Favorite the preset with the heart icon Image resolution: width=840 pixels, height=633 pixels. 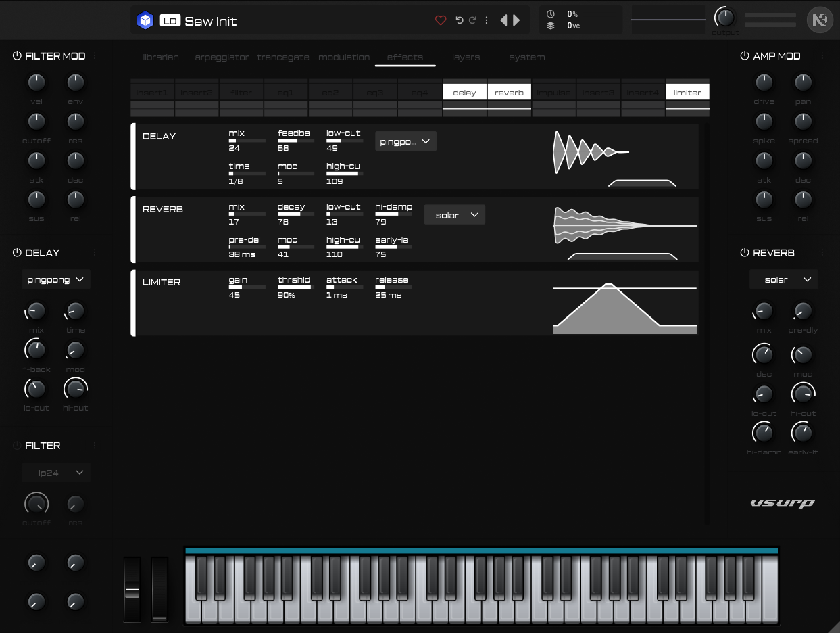click(441, 20)
